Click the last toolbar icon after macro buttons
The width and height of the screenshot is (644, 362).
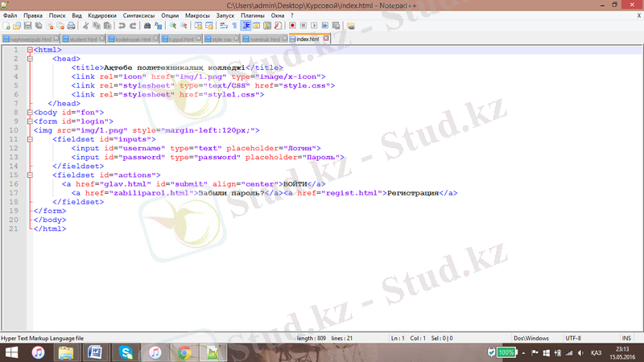[351, 26]
